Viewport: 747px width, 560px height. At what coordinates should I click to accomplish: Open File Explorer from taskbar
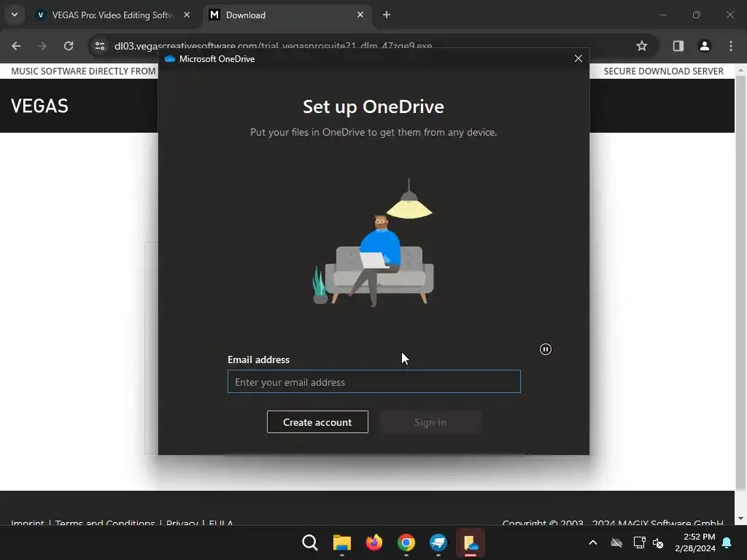pyautogui.click(x=341, y=542)
